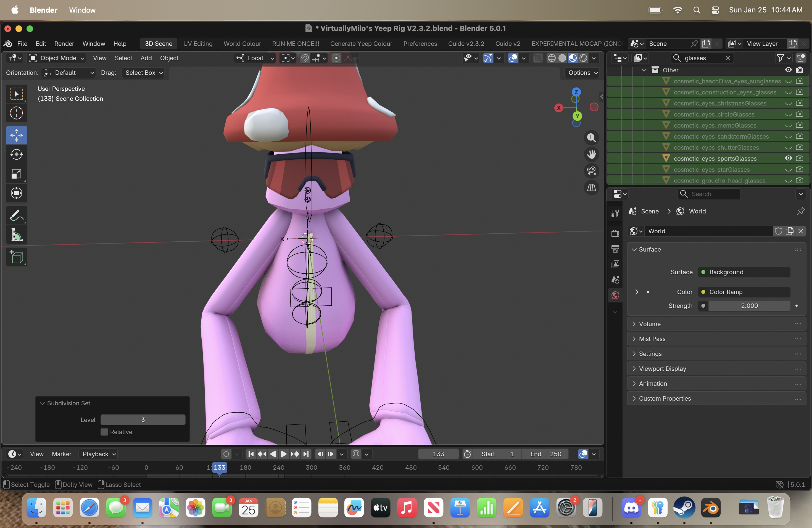Hide cosmetic_eyes_sportsGlasses in viewport
Screen dimensions: 812x528
point(788,158)
